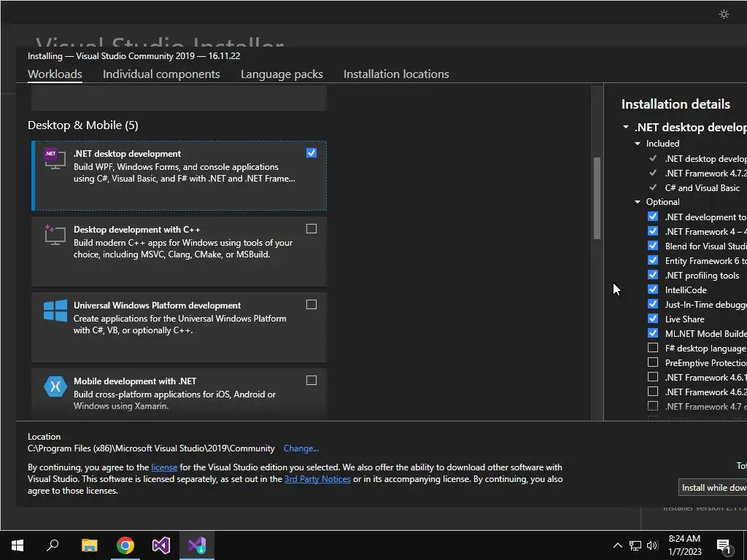Uncheck Just-In-Time debugger component
Viewport: 747px width, 560px height.
tap(653, 304)
